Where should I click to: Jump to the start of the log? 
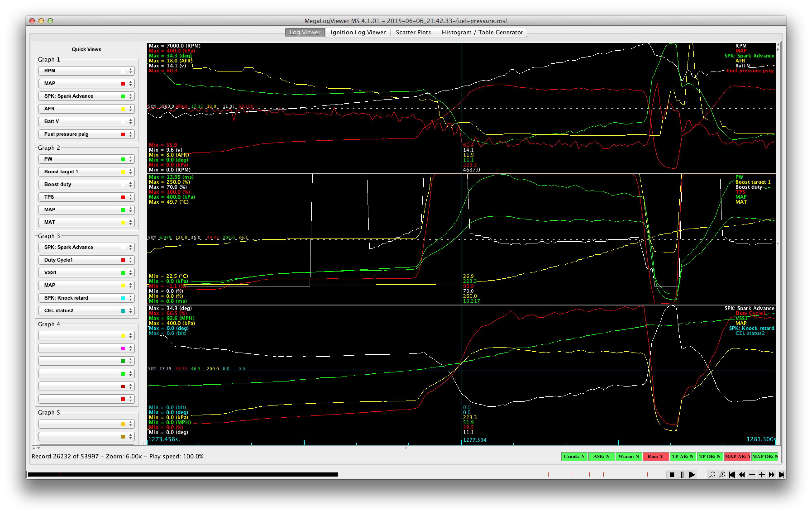732,474
